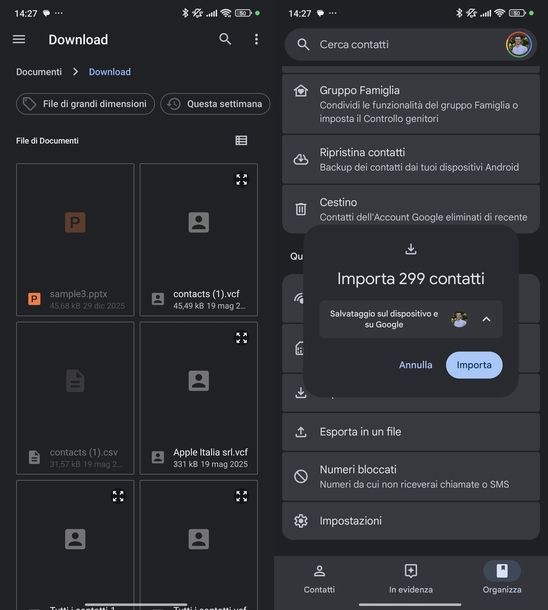548x610 pixels.
Task: Confirm with Importa button
Action: 474,365
